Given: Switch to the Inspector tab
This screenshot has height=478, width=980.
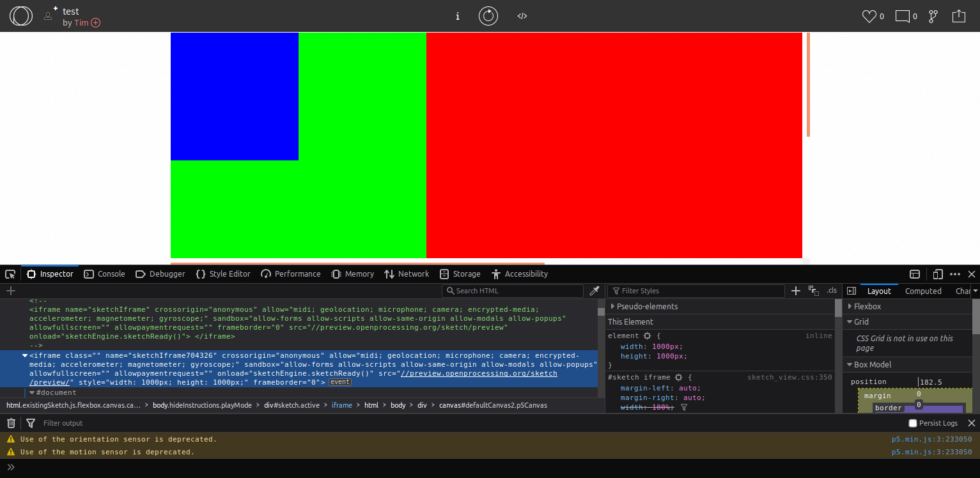Looking at the screenshot, I should coord(50,274).
